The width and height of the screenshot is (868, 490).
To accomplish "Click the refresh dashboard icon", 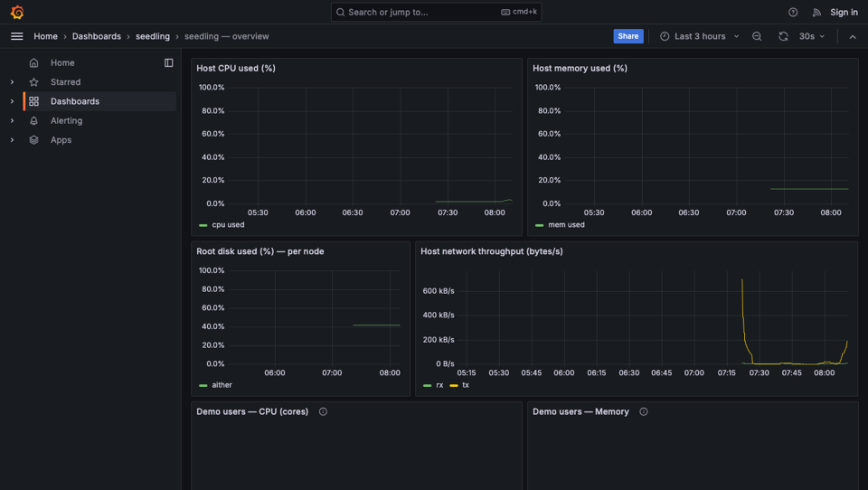I will point(783,36).
